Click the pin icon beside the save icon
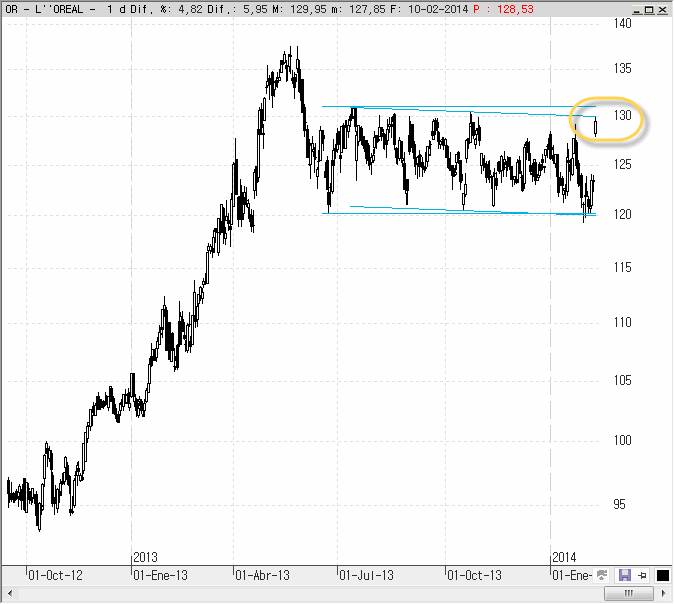 point(643,575)
